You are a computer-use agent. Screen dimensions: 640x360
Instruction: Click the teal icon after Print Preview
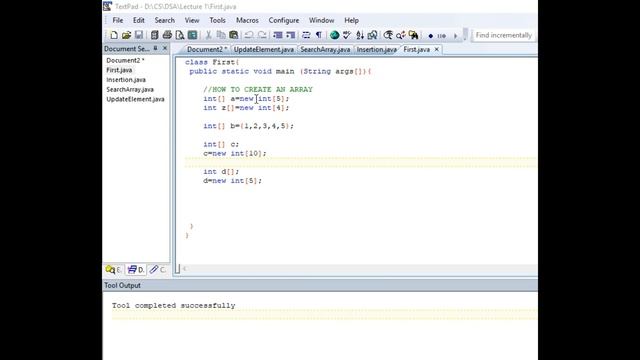tap(192, 35)
